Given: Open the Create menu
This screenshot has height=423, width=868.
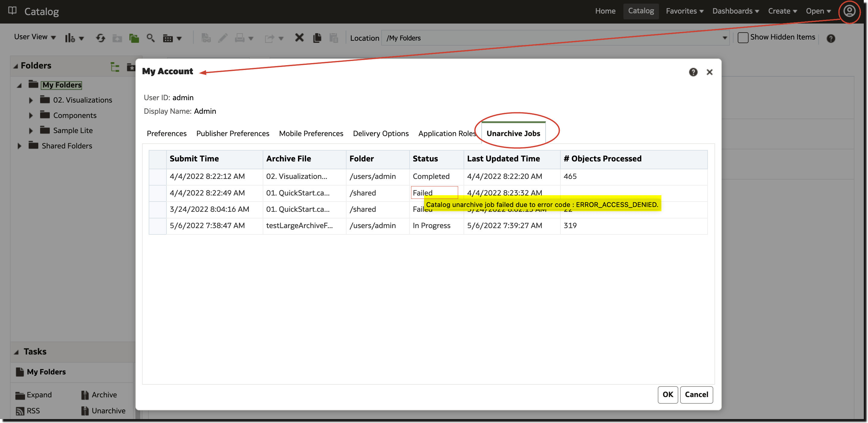Looking at the screenshot, I should pyautogui.click(x=782, y=11).
